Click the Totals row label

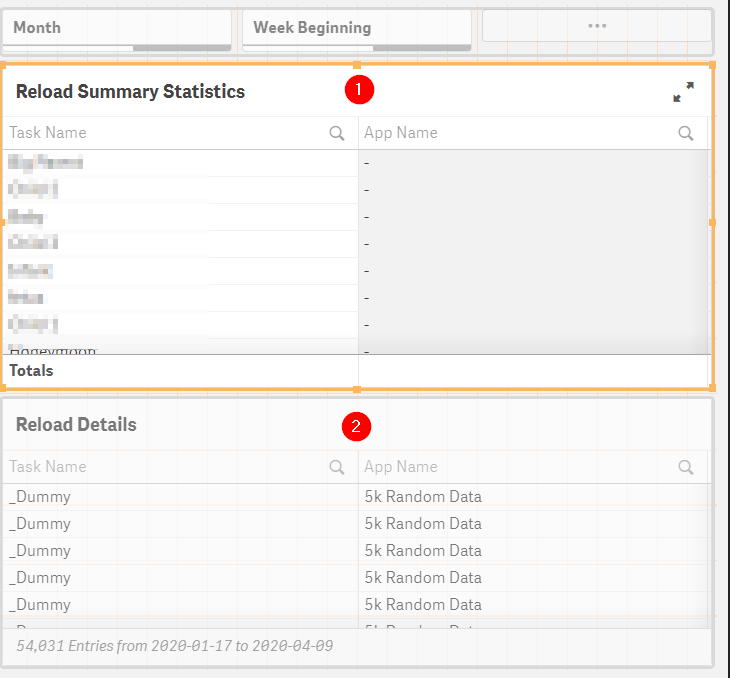[31, 371]
